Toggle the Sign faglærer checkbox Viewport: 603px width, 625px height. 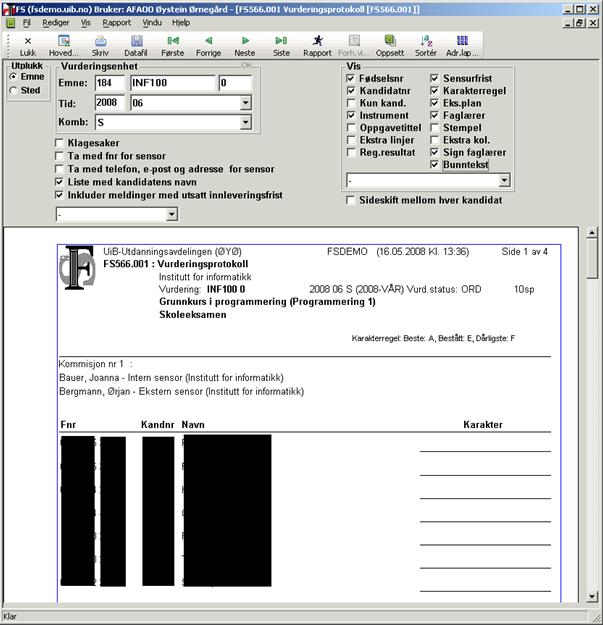pyautogui.click(x=434, y=153)
